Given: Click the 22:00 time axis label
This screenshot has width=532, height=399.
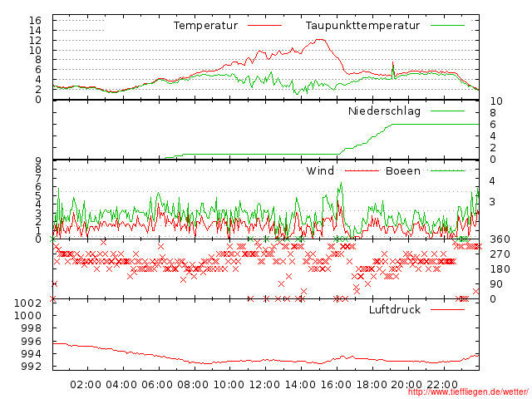Looking at the screenshot, I should pos(442,385).
